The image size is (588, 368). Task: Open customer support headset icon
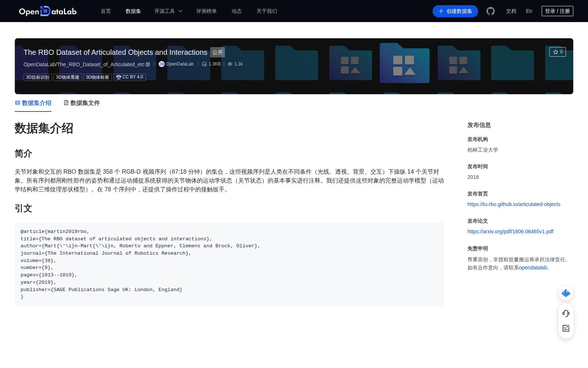(566, 314)
